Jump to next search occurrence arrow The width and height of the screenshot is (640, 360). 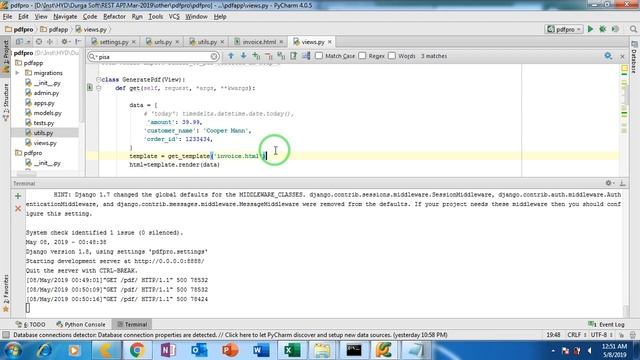[x=243, y=56]
